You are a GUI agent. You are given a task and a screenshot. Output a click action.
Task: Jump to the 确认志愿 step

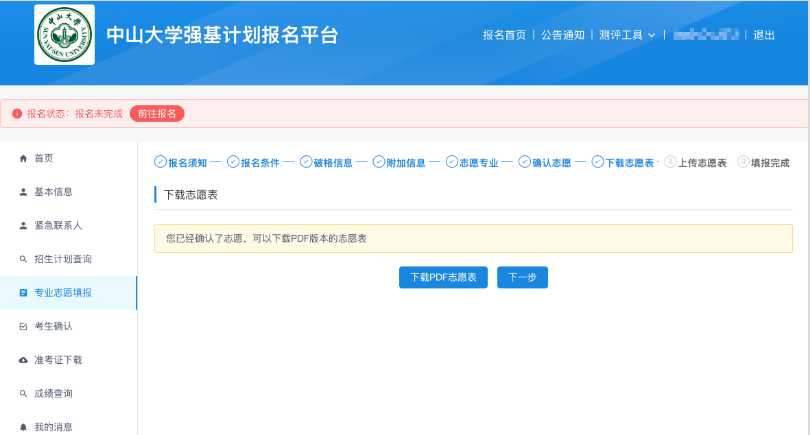pyautogui.click(x=544, y=162)
